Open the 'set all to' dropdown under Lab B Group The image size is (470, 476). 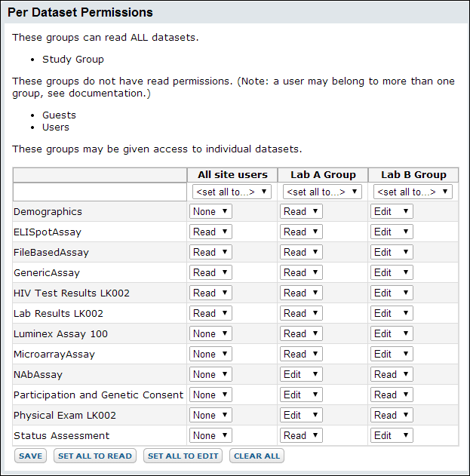(x=413, y=192)
